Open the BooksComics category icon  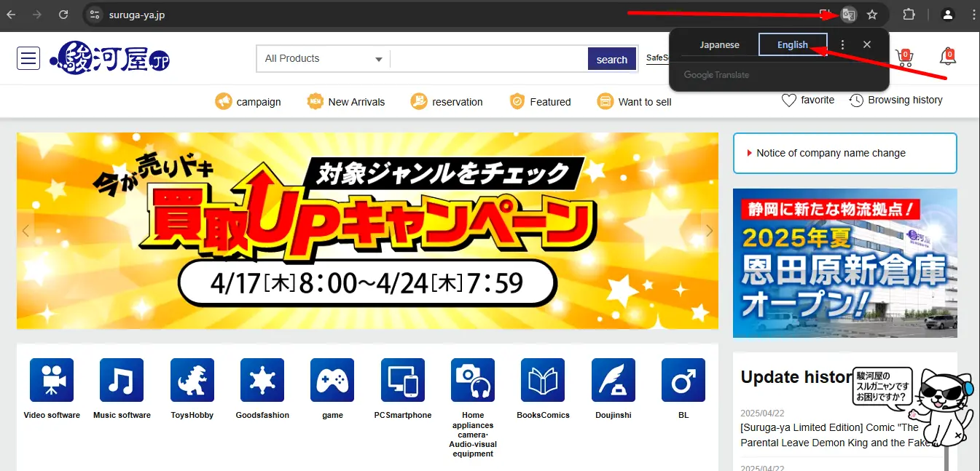click(x=542, y=379)
